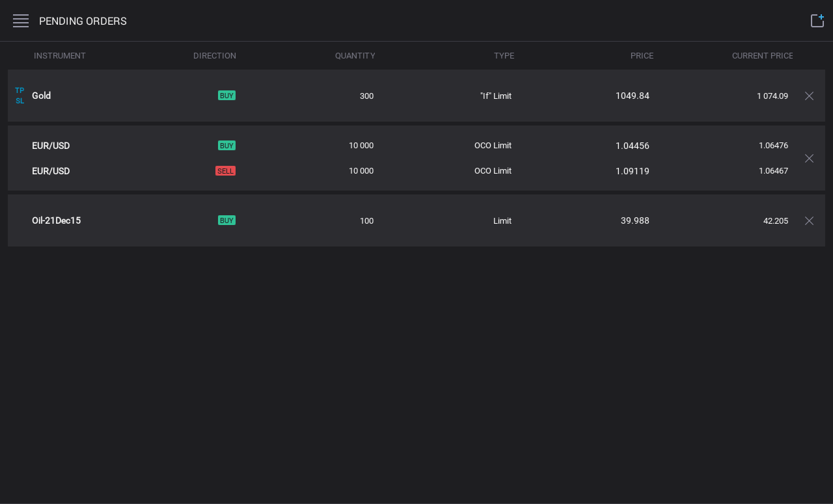
Task: Select the Gold order row
Action: pos(416,96)
